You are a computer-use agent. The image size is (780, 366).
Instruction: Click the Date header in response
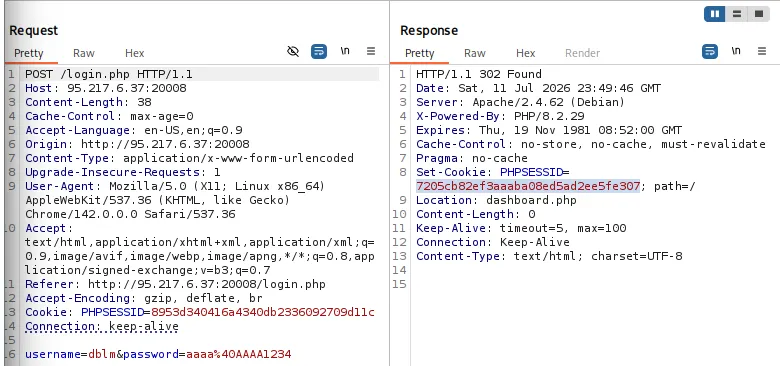(539, 89)
